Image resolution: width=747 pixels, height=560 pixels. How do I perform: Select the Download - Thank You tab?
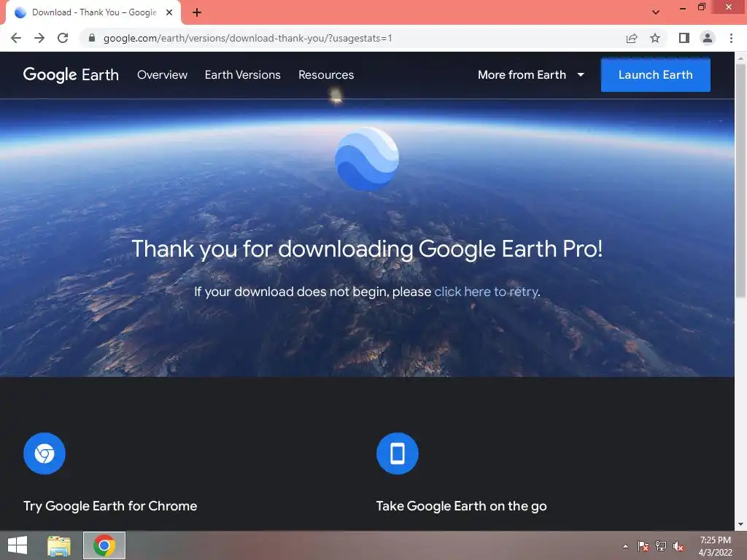93,12
